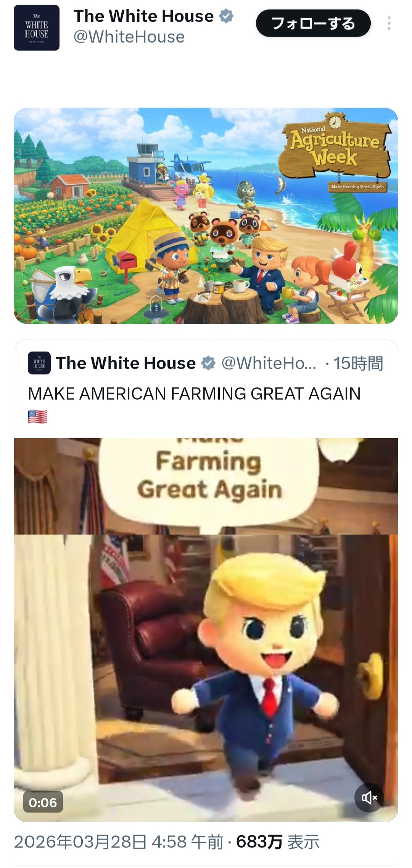Tap the quoted tweet verified badge
Viewport: 412px width, 868px height.
click(x=208, y=363)
